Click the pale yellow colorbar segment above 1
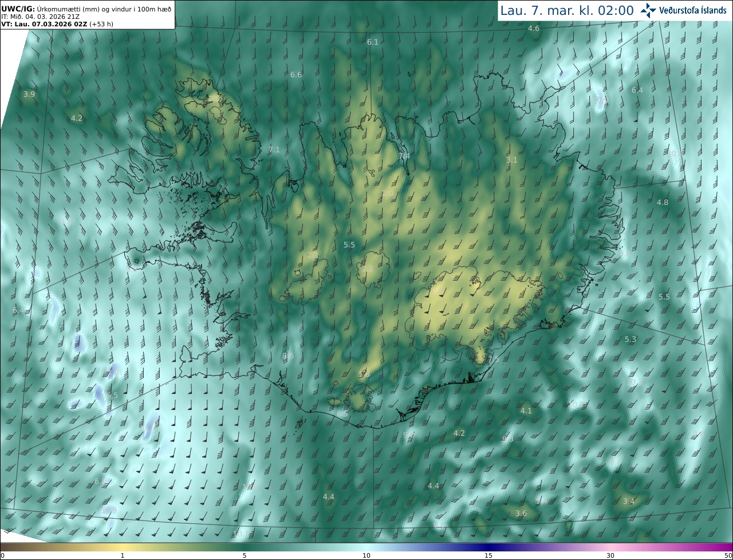733x560 pixels. [123, 547]
